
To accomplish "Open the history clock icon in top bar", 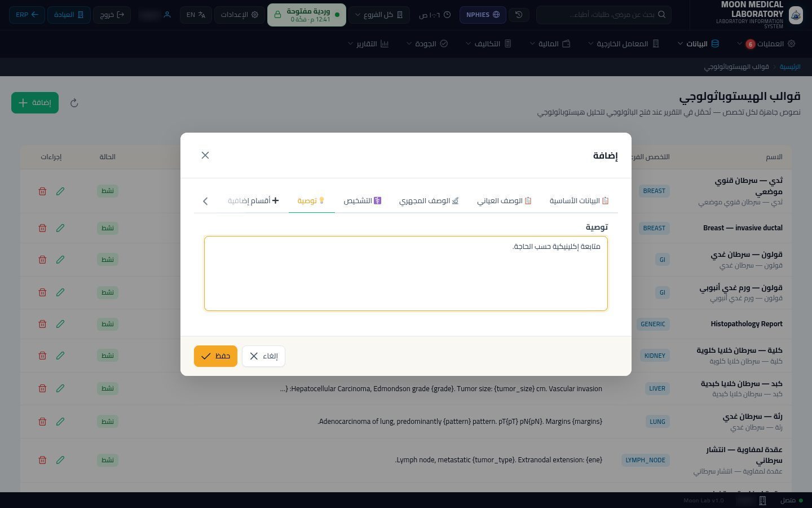I will coord(519,15).
